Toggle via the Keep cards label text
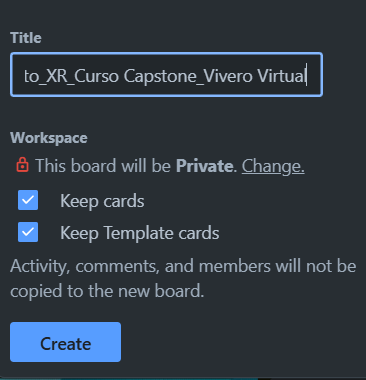 pyautogui.click(x=102, y=201)
